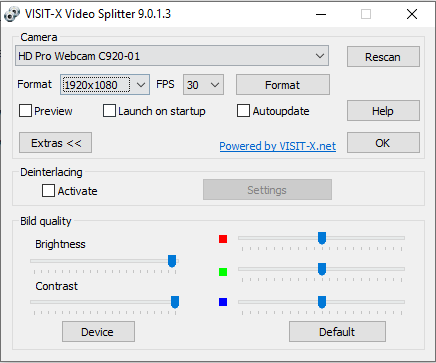This screenshot has height=363, width=436.
Task: Confirm with the OK button
Action: click(383, 143)
